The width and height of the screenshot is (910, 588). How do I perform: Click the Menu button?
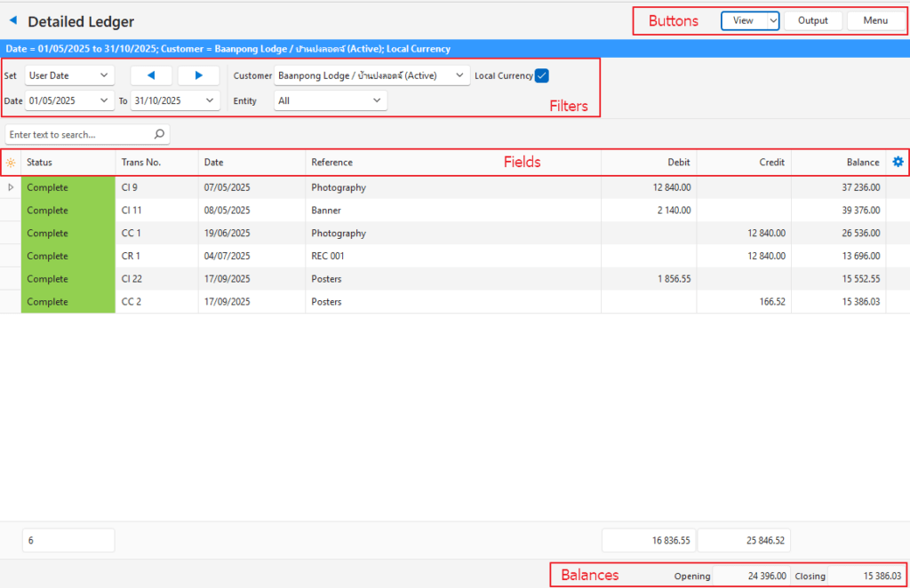[874, 20]
